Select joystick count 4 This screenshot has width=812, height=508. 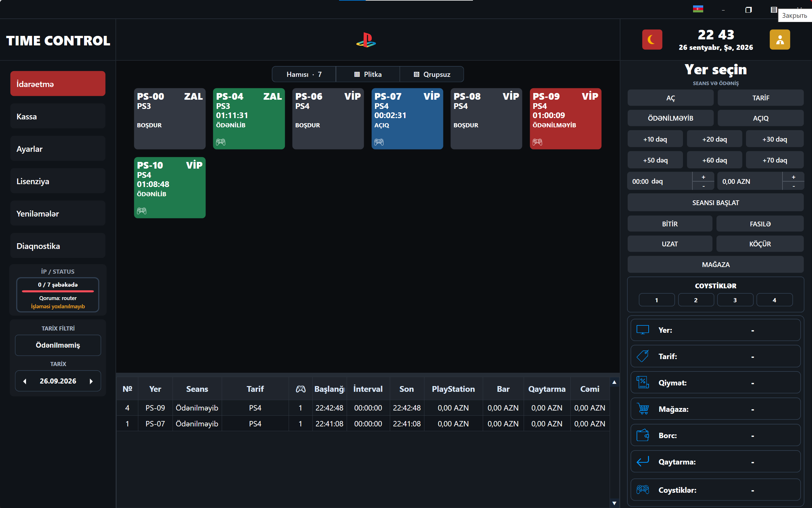[x=775, y=300]
